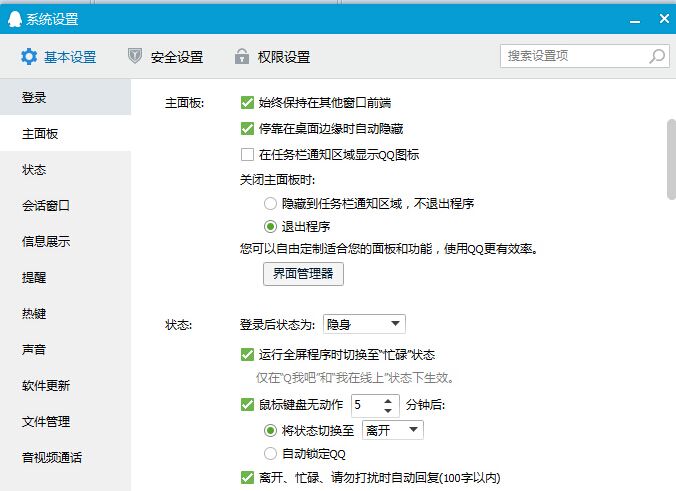Enable 在任务栏通知区域显示QQ图标

(247, 154)
